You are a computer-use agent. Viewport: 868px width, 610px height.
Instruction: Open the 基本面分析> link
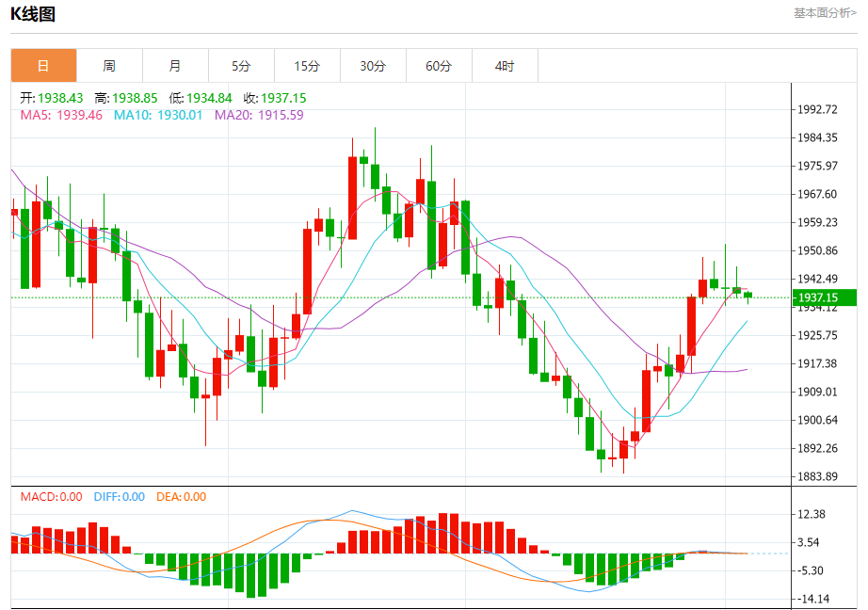click(x=825, y=13)
